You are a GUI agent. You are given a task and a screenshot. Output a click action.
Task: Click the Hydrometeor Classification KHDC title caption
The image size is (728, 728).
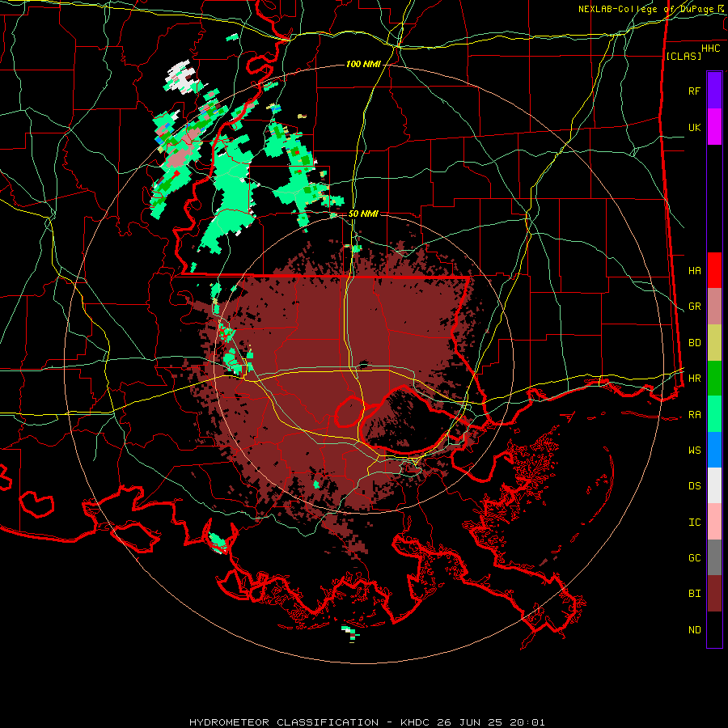click(x=366, y=722)
